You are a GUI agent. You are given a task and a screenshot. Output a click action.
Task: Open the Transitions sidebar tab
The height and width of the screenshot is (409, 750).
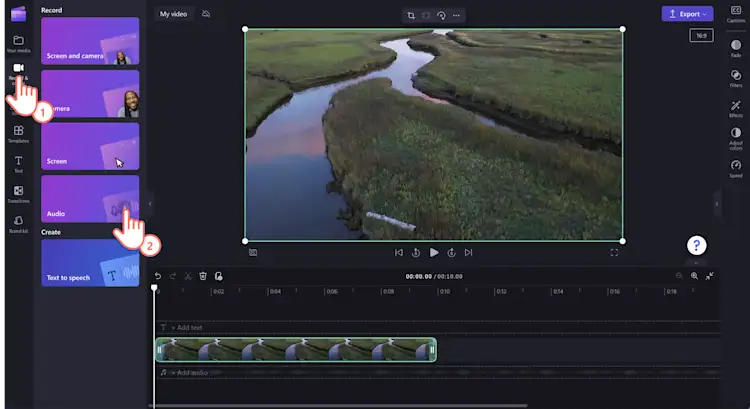(18, 194)
